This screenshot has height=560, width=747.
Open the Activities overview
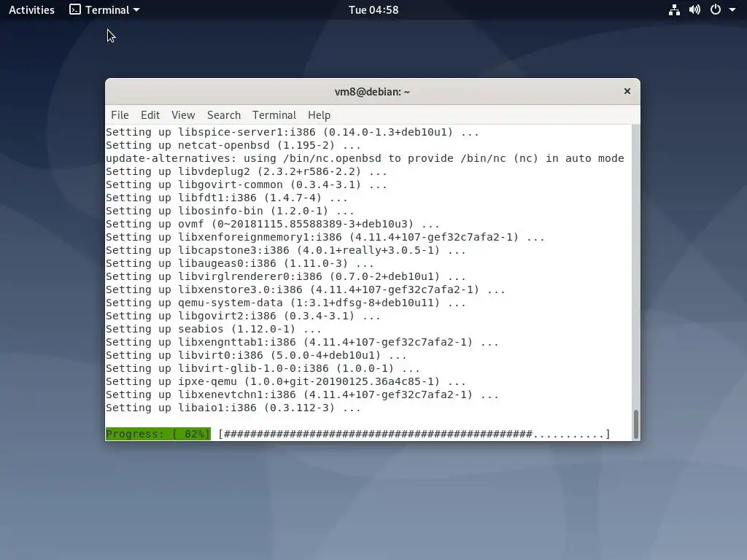click(31, 9)
